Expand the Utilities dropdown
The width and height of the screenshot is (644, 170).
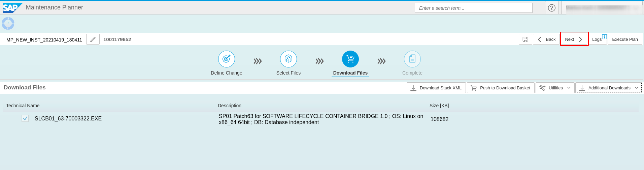(555, 88)
